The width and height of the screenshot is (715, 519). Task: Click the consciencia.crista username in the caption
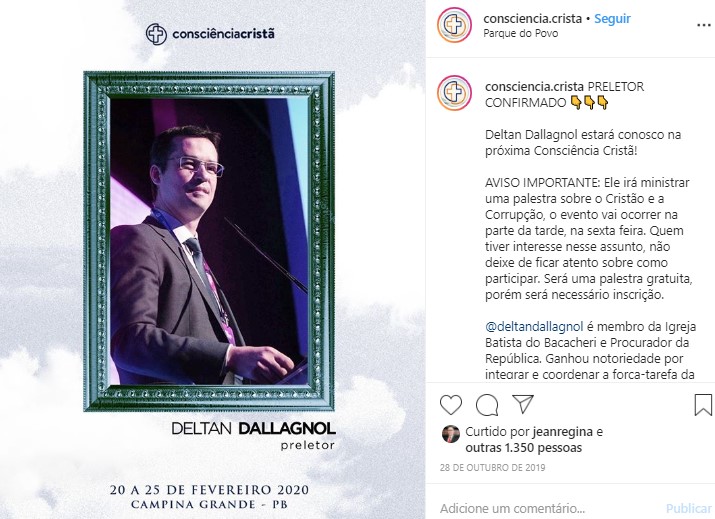tap(534, 87)
